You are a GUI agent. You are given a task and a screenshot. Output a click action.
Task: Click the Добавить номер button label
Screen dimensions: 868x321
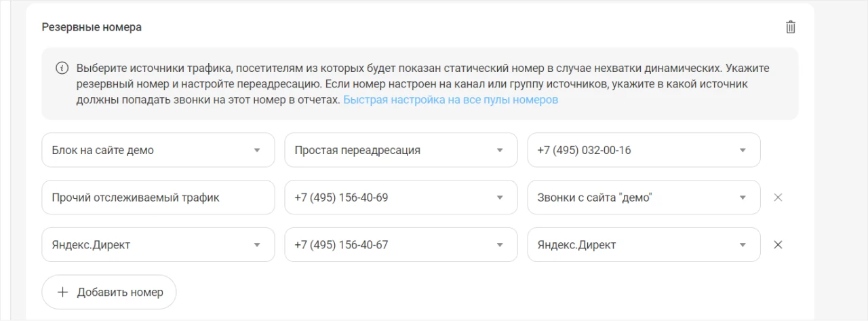pos(120,292)
